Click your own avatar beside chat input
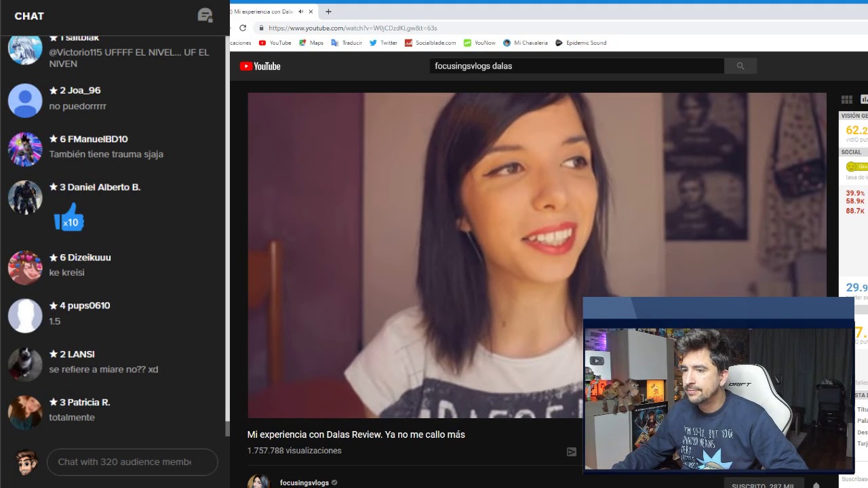The width and height of the screenshot is (868, 488). click(x=27, y=462)
